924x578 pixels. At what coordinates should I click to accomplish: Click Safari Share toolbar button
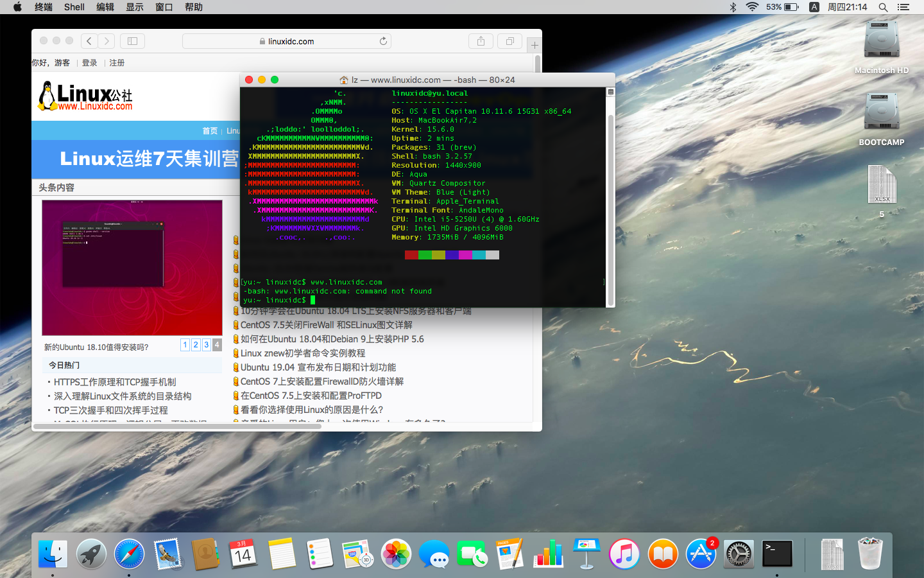(481, 41)
